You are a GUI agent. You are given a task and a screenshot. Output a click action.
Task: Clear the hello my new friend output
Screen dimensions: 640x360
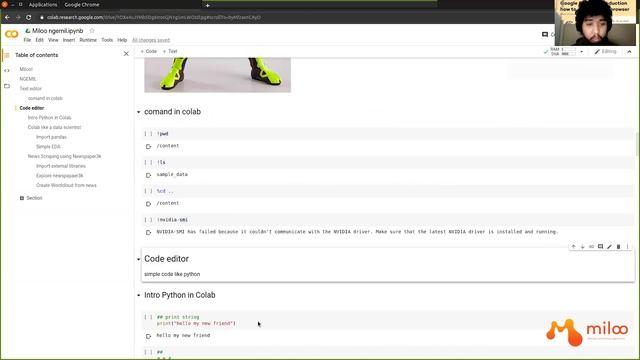pos(149,336)
